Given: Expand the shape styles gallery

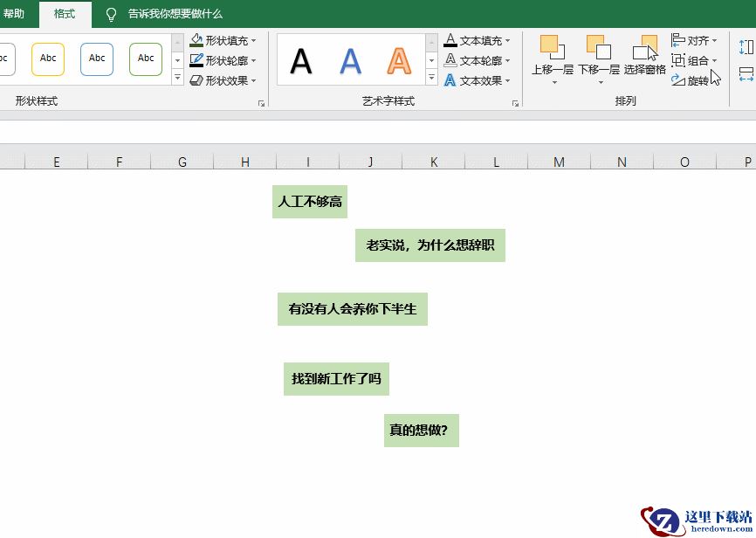Looking at the screenshot, I should pos(177,77).
